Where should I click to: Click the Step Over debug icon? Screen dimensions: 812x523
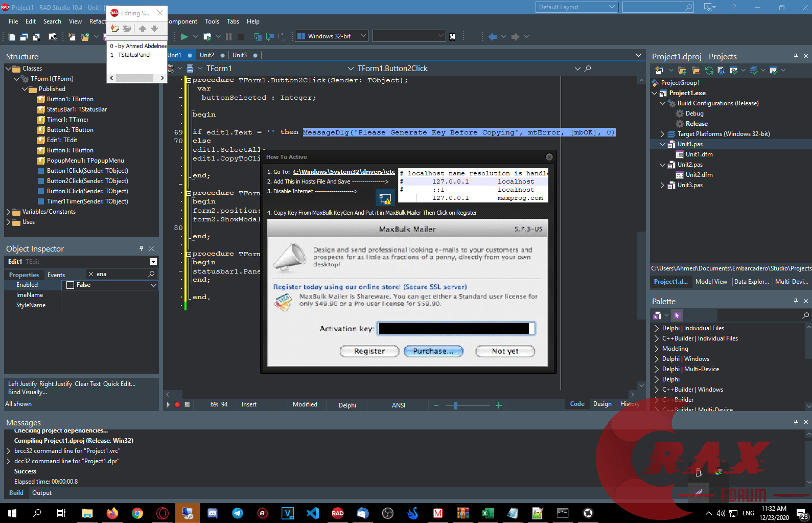[269, 36]
